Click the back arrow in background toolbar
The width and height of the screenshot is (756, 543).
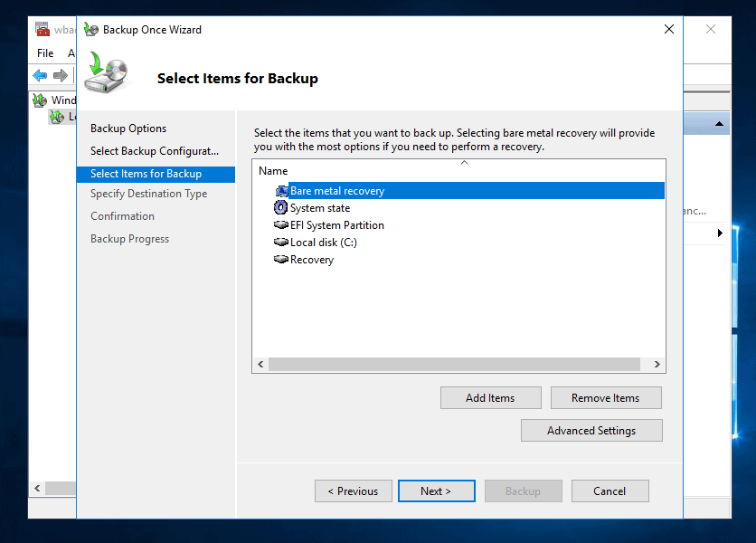(40, 76)
